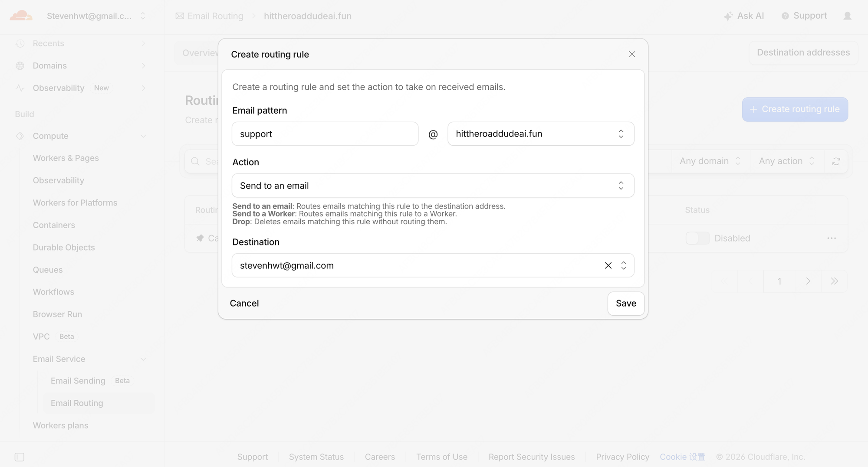Click the search magnifier icon
Screen dimensions: 868x467
pyautogui.click(x=195, y=161)
